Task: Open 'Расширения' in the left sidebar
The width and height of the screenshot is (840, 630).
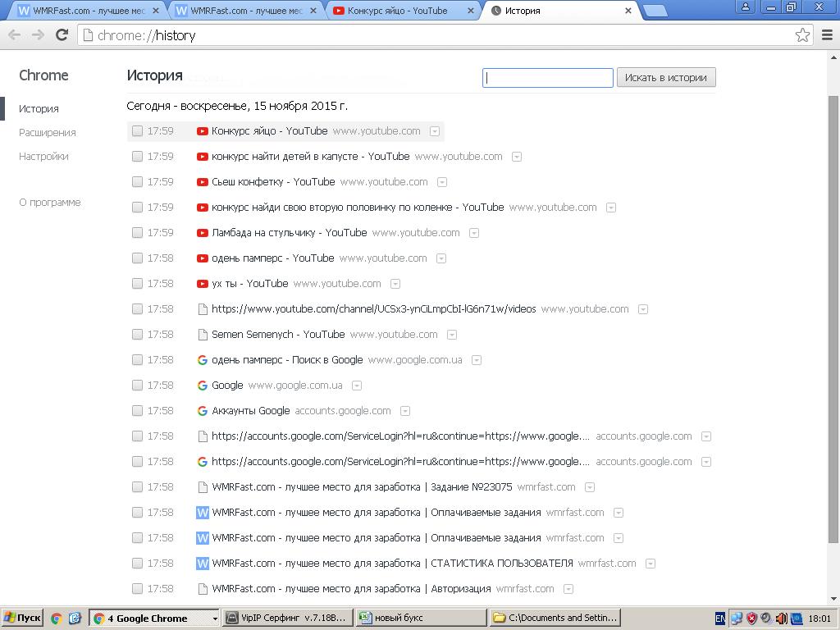Action: [x=47, y=133]
